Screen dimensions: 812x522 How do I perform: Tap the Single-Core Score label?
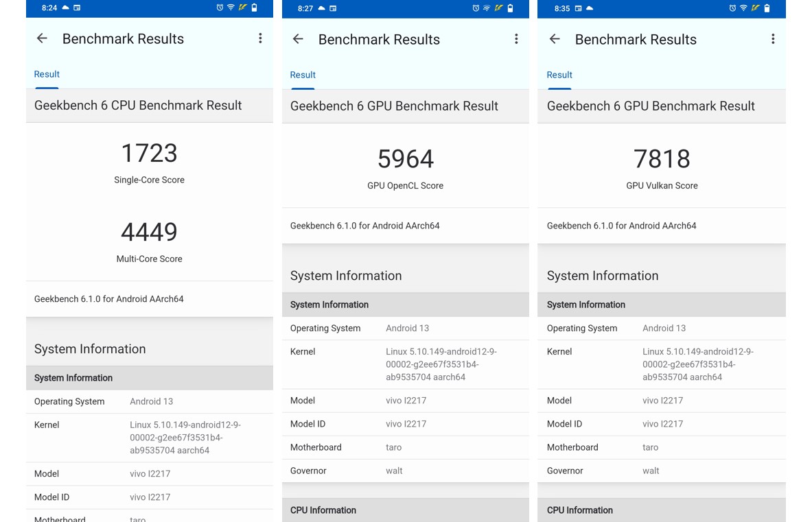tap(149, 180)
